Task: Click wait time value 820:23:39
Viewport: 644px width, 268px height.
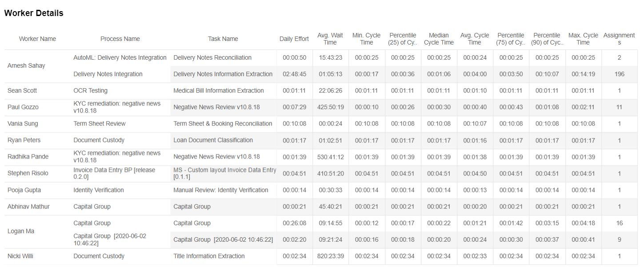Action: pos(330,256)
